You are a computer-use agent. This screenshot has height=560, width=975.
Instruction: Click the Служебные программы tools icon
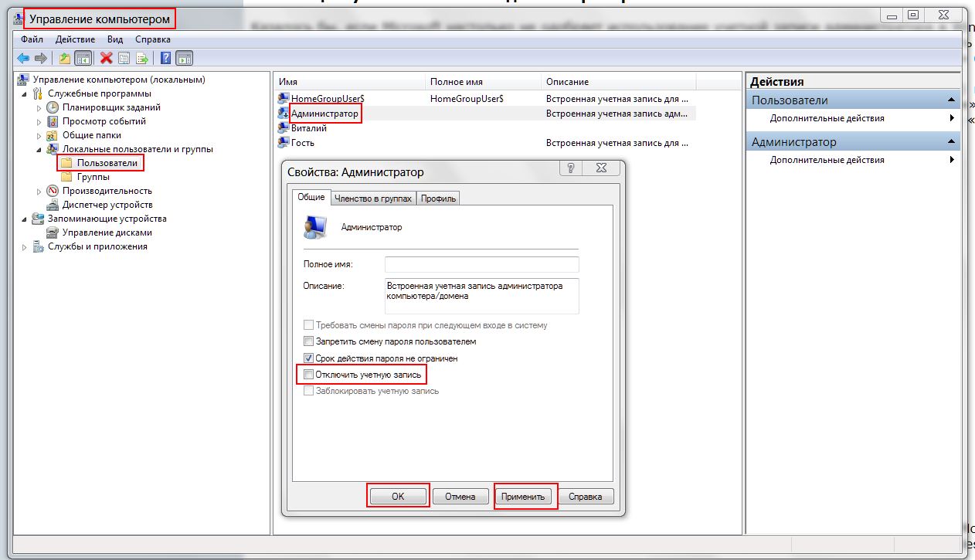38,93
